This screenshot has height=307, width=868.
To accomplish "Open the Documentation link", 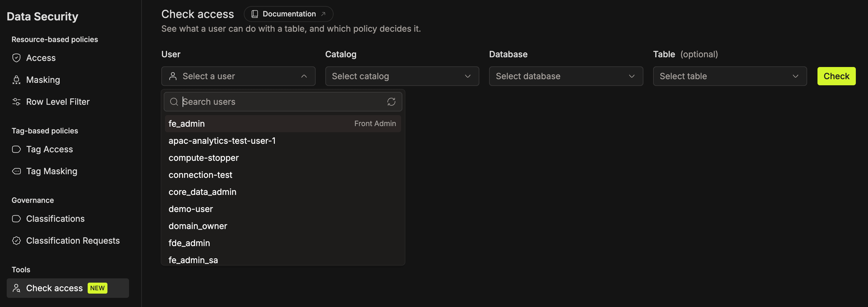I will click(289, 14).
